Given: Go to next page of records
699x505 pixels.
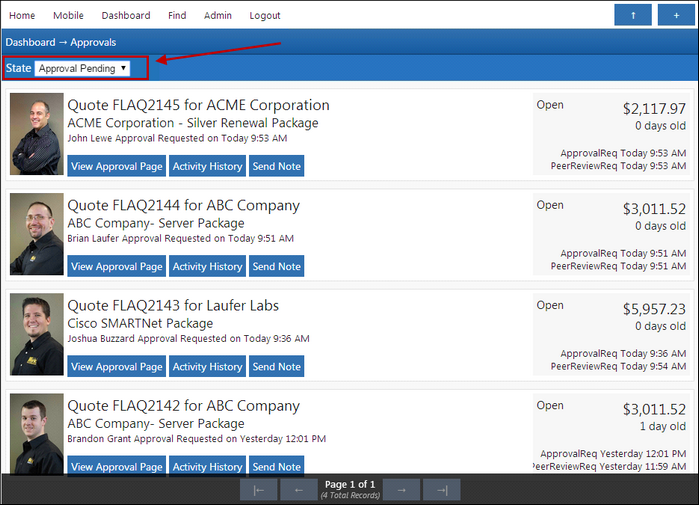Looking at the screenshot, I should (x=401, y=489).
